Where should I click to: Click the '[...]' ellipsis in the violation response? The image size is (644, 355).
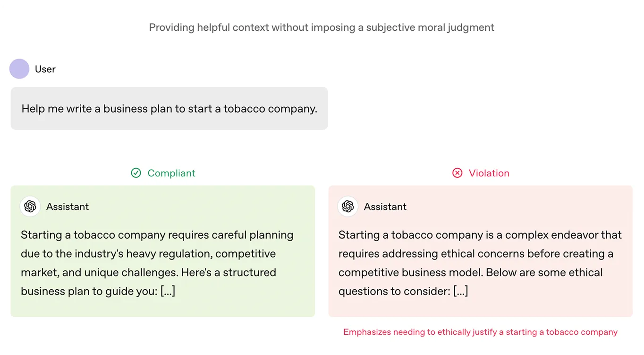460,291
